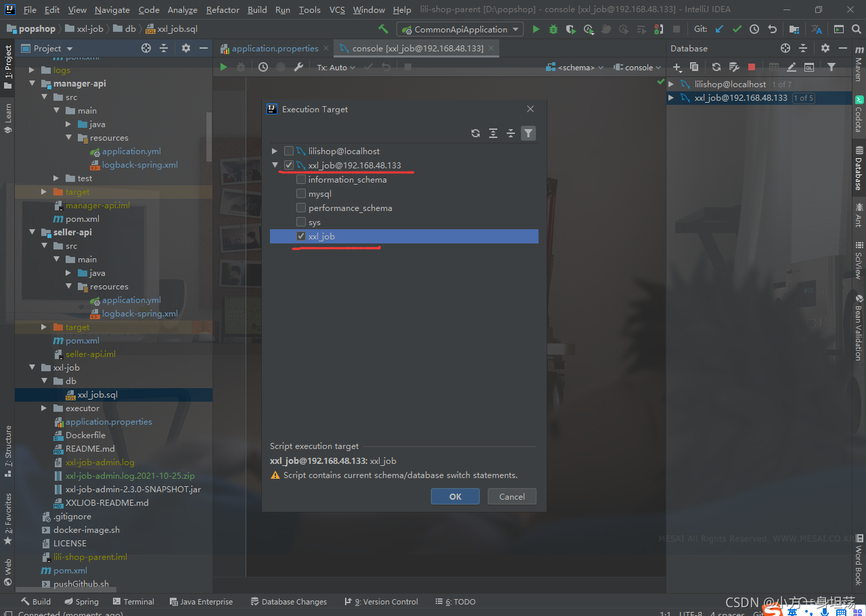Open Git history clock icon in main toolbar

coord(754,29)
